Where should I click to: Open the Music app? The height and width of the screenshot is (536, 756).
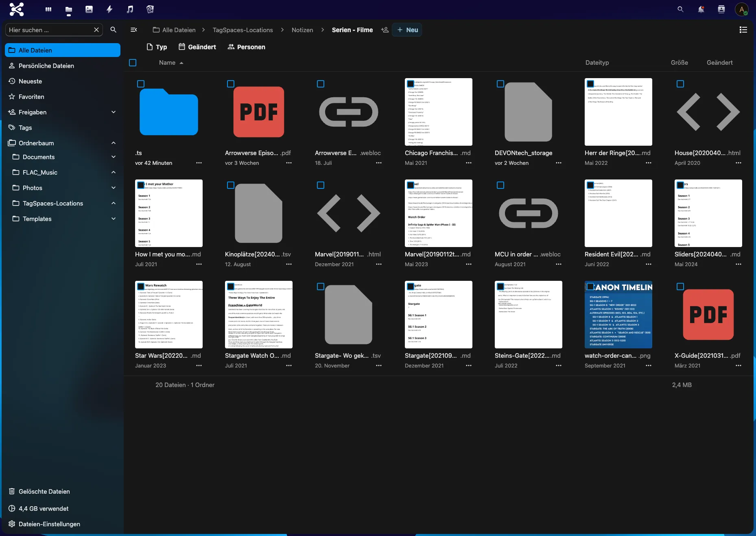click(129, 9)
